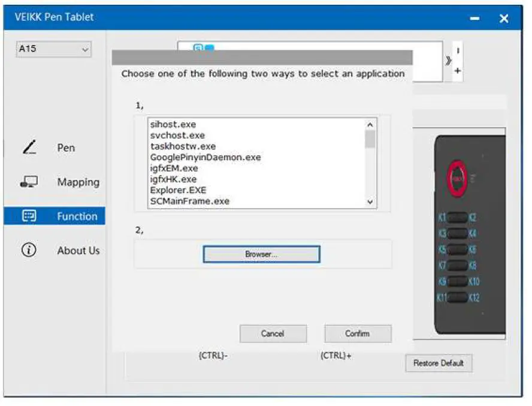Minimize the VEIKK Pen Tablet window

point(474,19)
